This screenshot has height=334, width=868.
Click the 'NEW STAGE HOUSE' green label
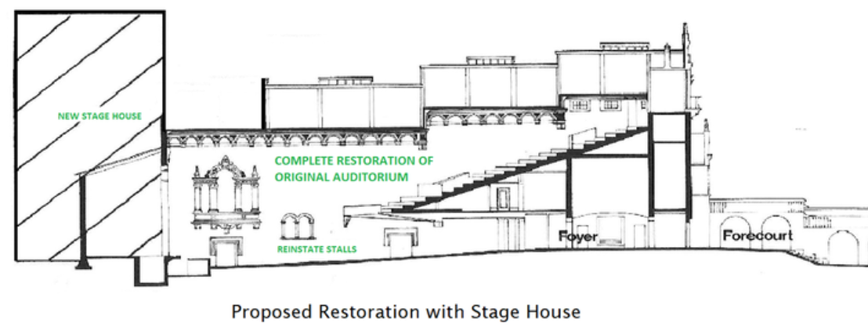click(x=99, y=116)
